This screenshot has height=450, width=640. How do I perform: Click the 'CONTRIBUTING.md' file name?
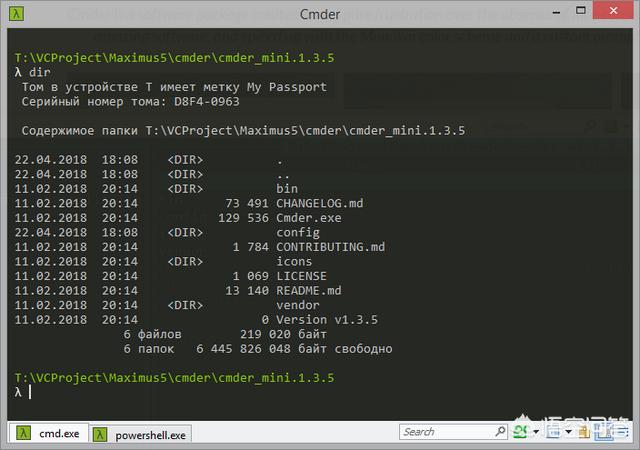pyautogui.click(x=331, y=247)
